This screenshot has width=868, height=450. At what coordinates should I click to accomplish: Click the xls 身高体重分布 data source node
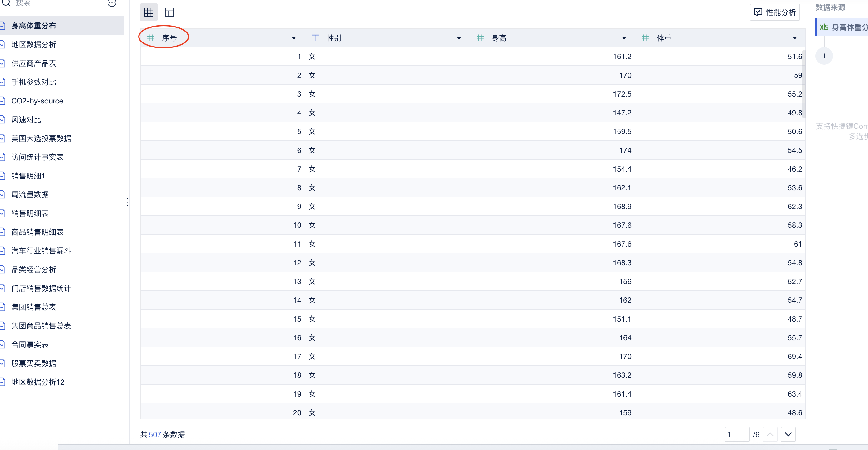843,27
